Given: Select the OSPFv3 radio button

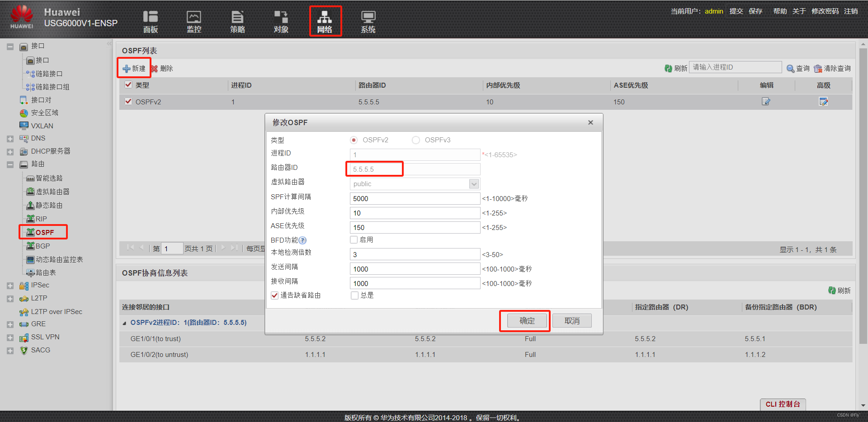Looking at the screenshot, I should [x=416, y=140].
